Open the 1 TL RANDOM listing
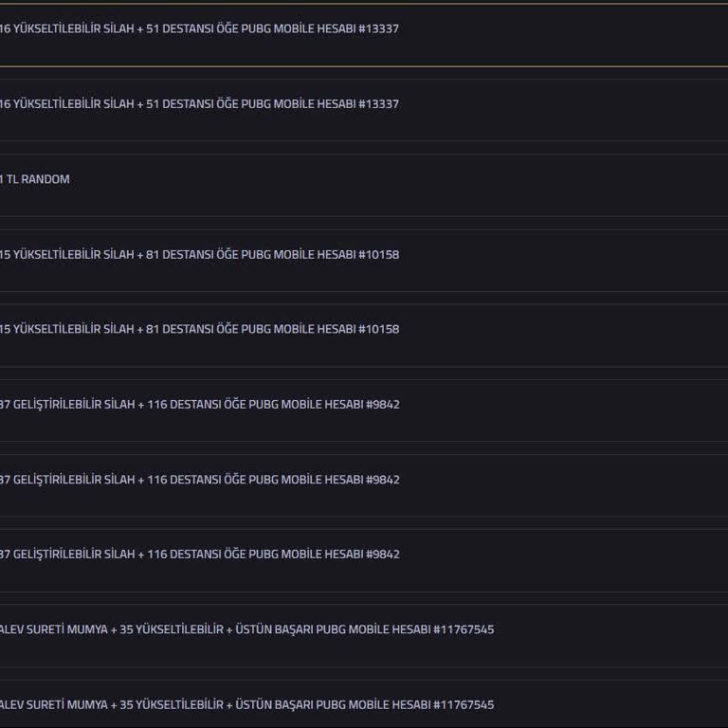This screenshot has height=728, width=728. (x=35, y=179)
